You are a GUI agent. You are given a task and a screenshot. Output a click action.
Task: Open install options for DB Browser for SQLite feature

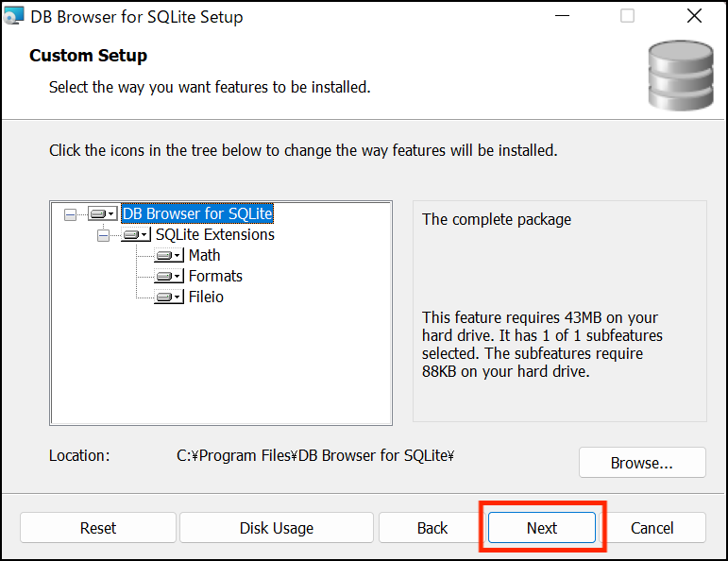point(103,214)
